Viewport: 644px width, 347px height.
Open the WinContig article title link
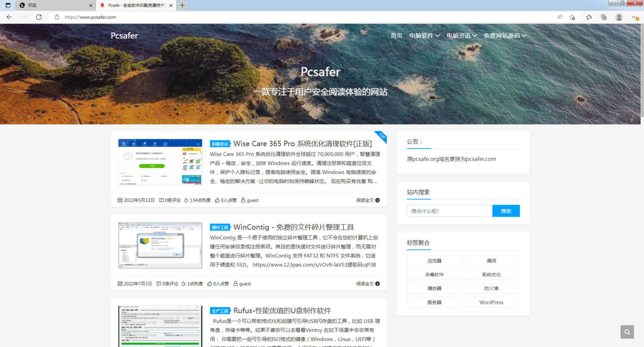click(293, 227)
